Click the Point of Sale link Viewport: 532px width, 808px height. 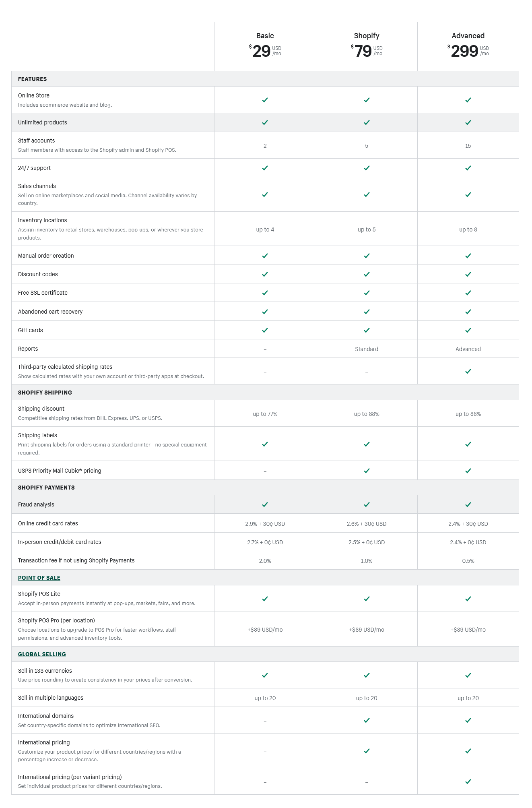coord(39,578)
